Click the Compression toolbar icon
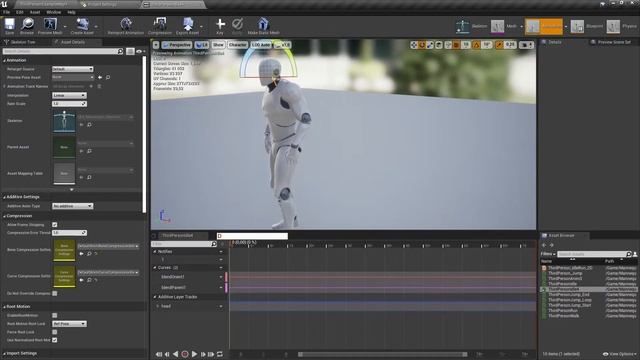 coord(160,26)
